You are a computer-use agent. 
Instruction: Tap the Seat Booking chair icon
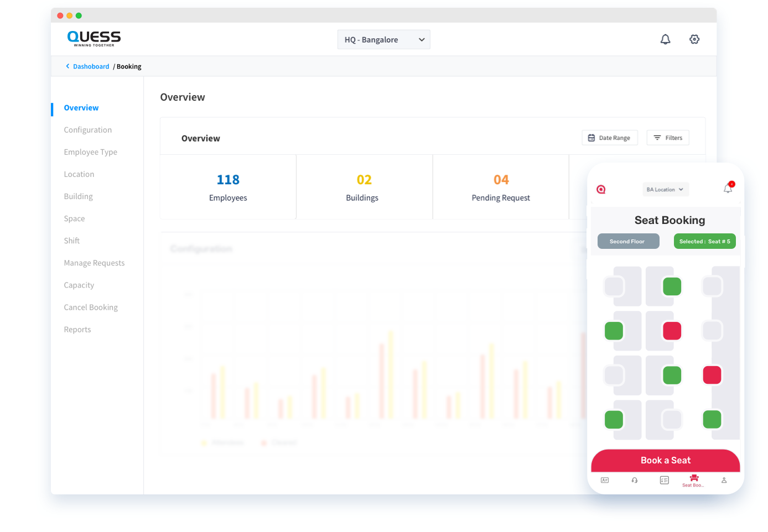693,479
